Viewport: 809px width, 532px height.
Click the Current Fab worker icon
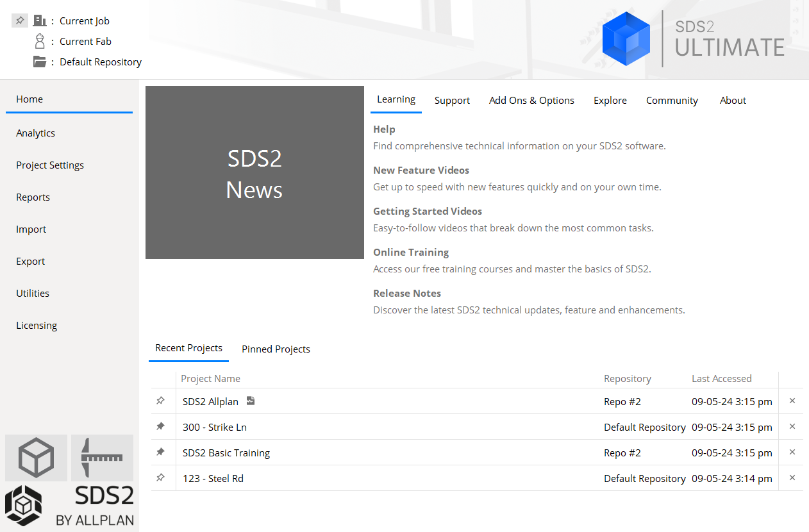point(40,41)
